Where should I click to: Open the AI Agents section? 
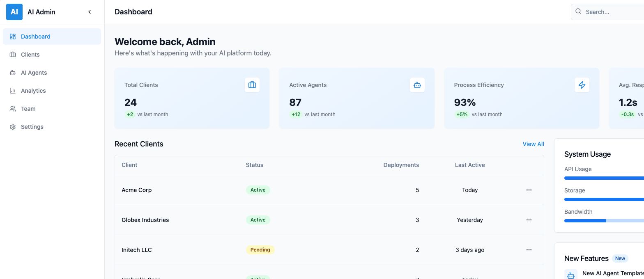point(52,73)
